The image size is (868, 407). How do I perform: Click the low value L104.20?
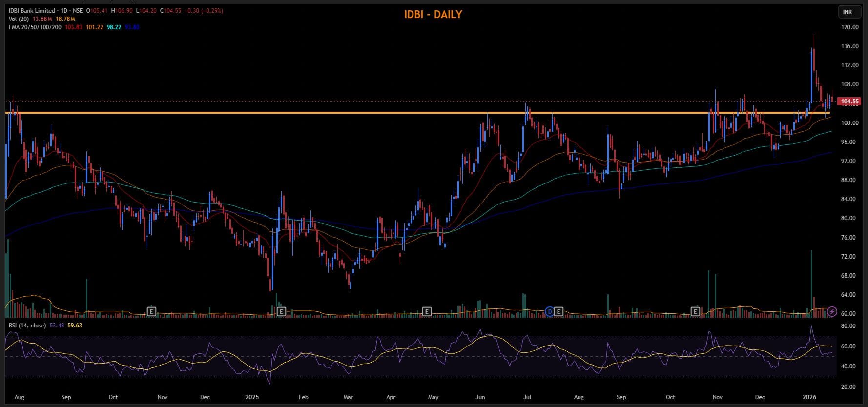(146, 11)
